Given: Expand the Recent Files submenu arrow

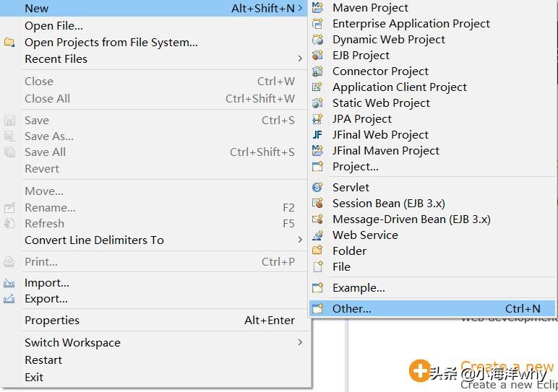Looking at the screenshot, I should (x=300, y=58).
